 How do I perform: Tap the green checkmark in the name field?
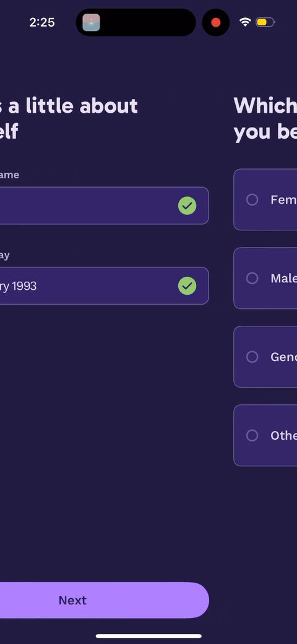[187, 206]
